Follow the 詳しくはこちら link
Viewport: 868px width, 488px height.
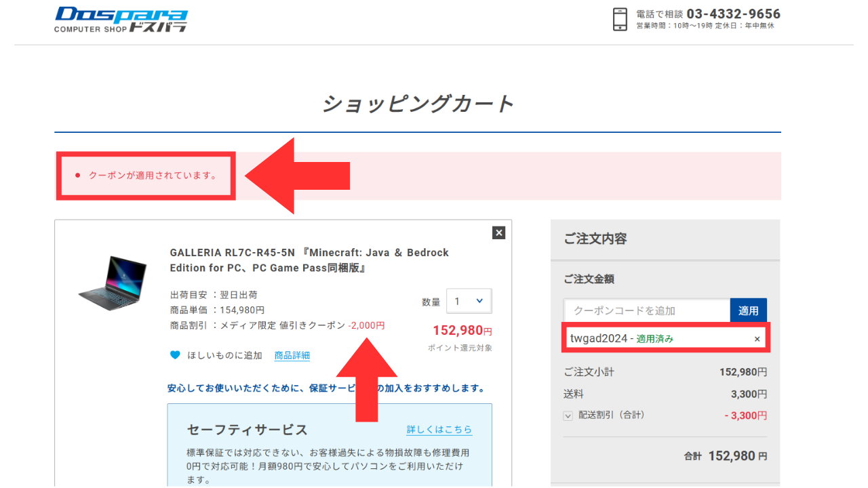pyautogui.click(x=439, y=430)
